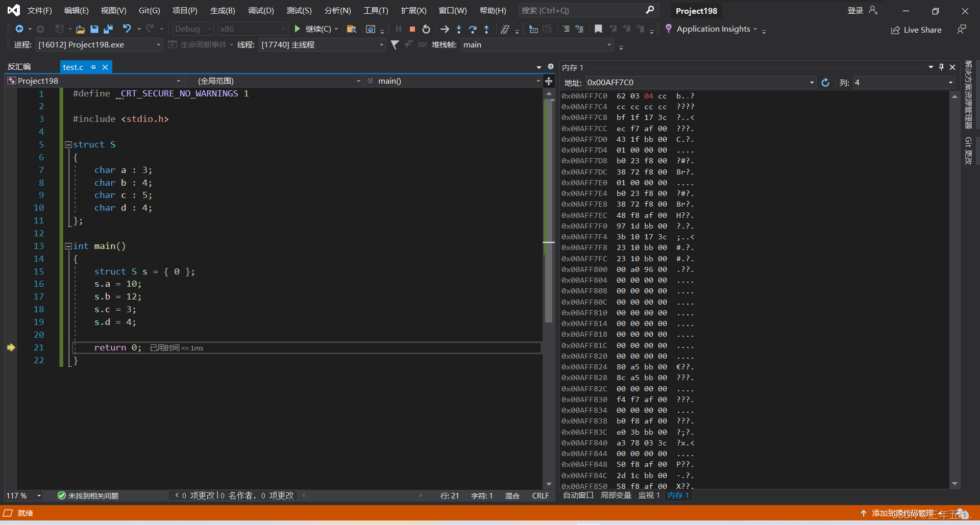Open the process Project198.exe dropdown
Viewport: 980px width, 525px height.
point(99,45)
